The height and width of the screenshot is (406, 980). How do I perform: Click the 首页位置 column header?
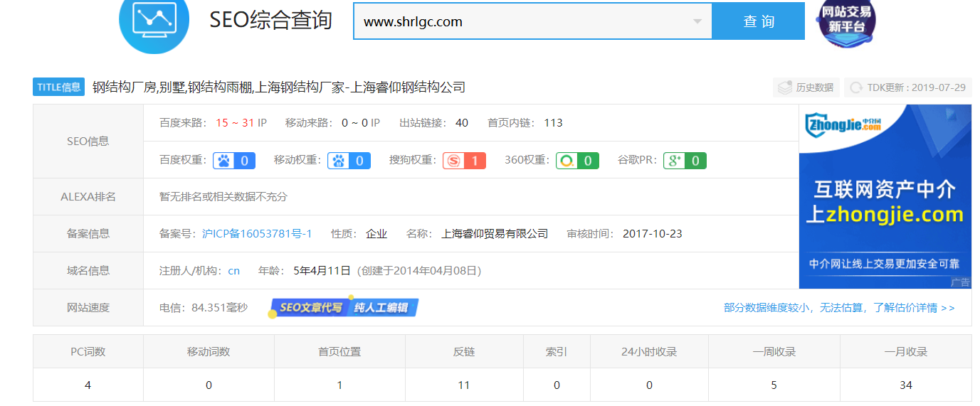click(x=339, y=351)
